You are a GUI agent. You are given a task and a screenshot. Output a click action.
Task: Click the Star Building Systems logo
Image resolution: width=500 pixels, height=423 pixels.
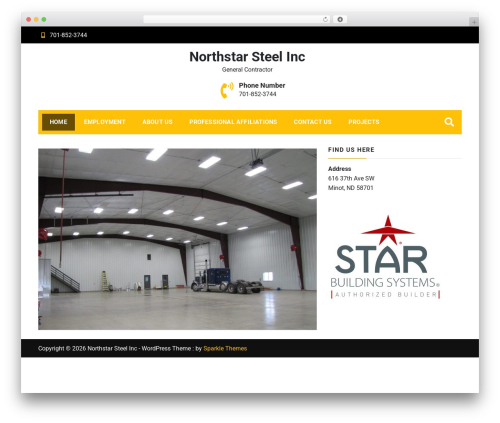pyautogui.click(x=386, y=257)
